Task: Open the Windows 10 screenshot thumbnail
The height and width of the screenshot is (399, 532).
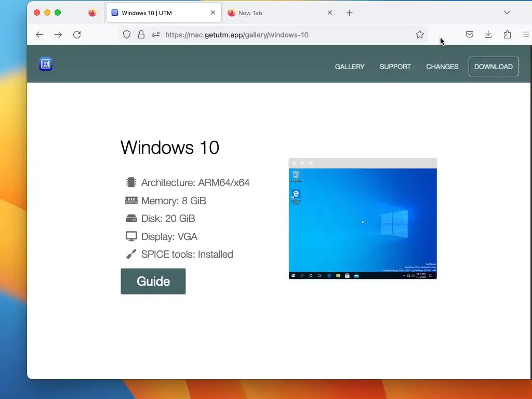Action: pyautogui.click(x=363, y=219)
